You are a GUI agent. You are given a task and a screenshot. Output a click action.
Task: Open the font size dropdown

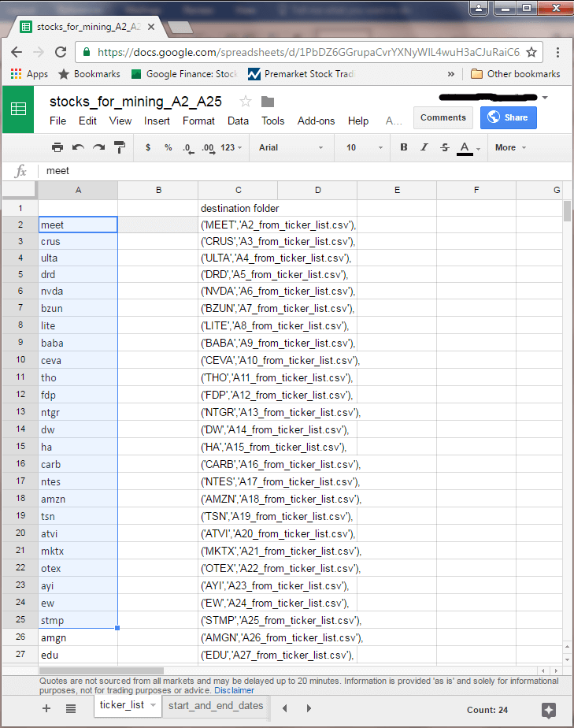[365, 147]
